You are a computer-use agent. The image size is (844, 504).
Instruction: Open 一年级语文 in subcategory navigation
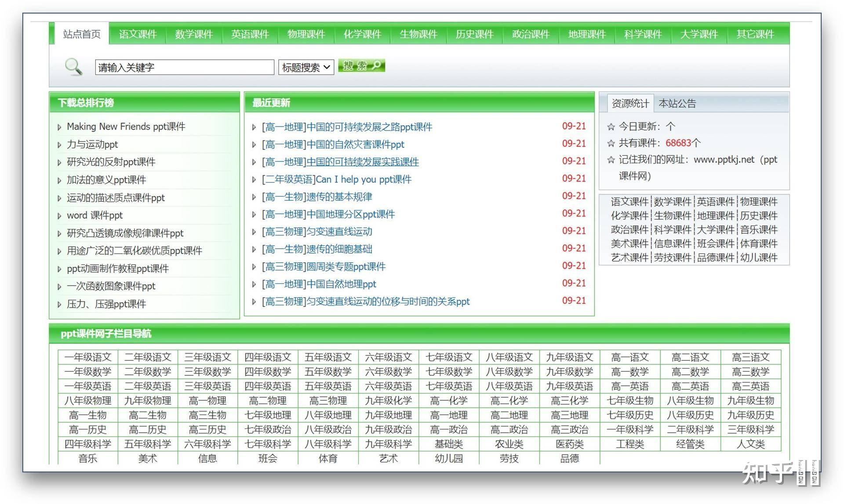pyautogui.click(x=88, y=357)
